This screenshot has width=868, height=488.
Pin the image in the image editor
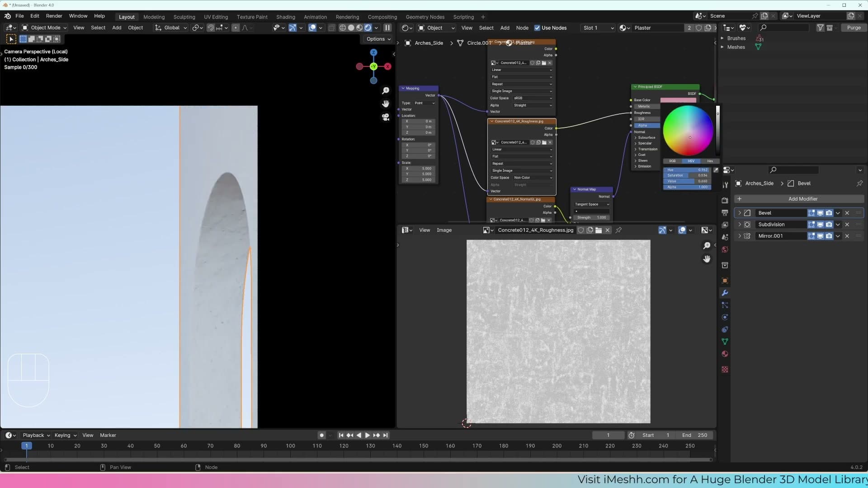[x=618, y=230]
